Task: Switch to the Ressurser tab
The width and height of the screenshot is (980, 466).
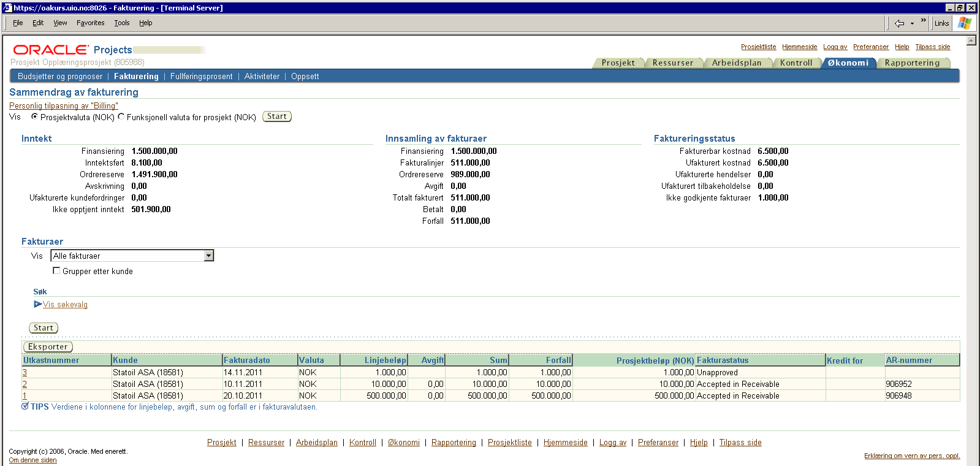Action: click(x=673, y=63)
